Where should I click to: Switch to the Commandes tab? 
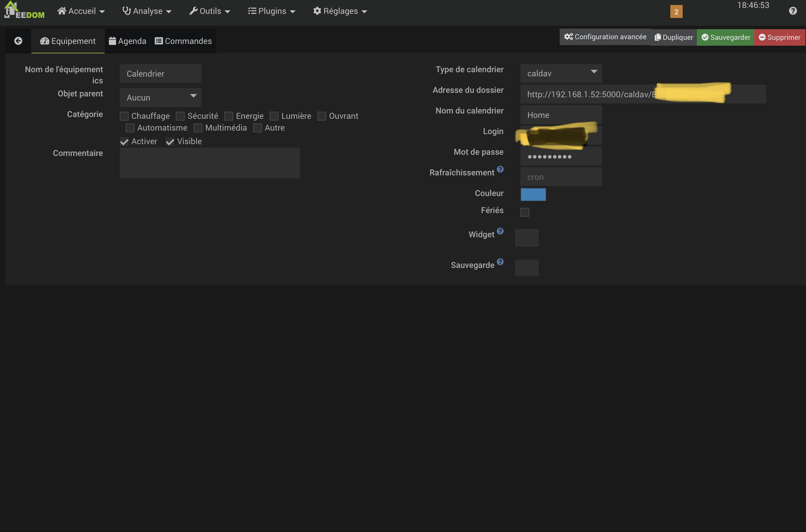(183, 41)
